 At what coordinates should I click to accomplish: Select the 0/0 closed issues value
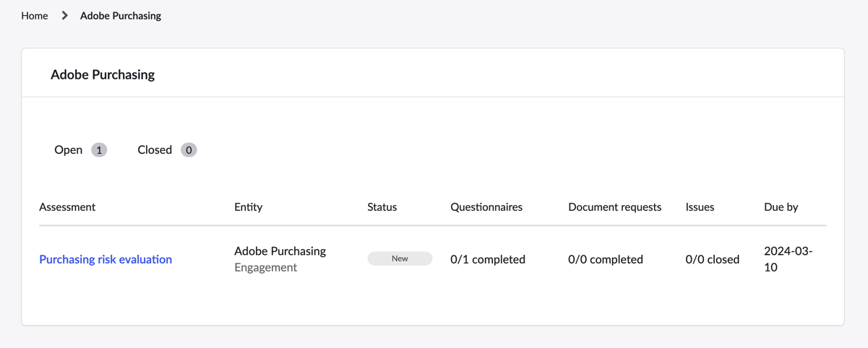click(x=713, y=259)
